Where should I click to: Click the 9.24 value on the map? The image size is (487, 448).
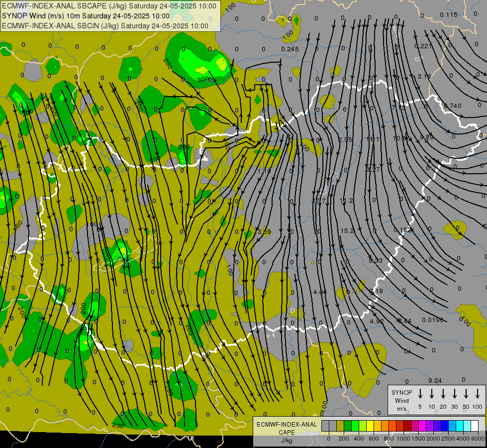point(435,380)
